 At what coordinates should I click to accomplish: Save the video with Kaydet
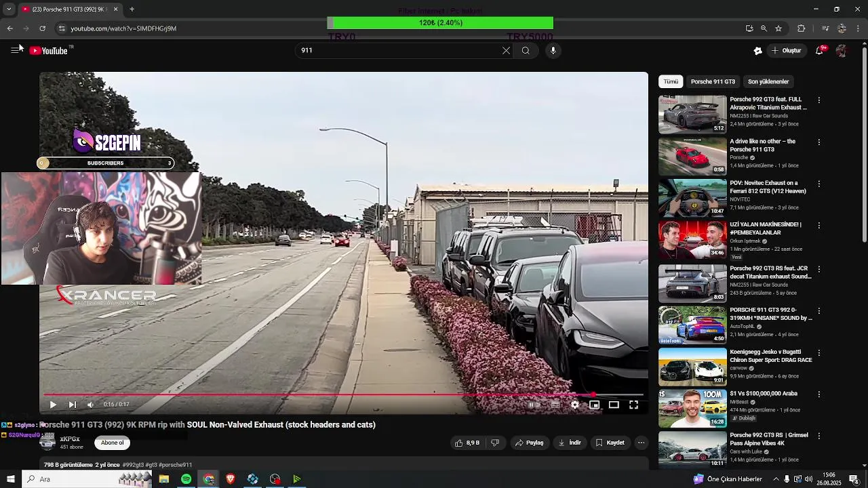point(610,443)
